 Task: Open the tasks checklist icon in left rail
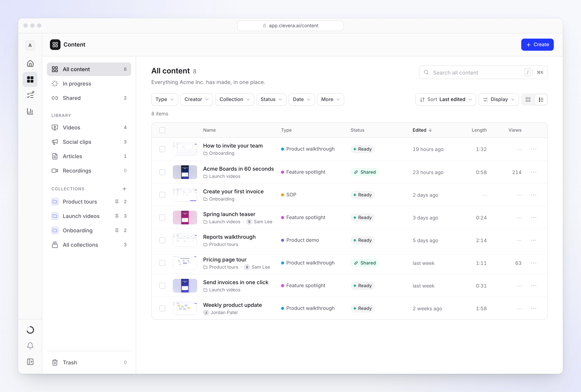[x=30, y=95]
